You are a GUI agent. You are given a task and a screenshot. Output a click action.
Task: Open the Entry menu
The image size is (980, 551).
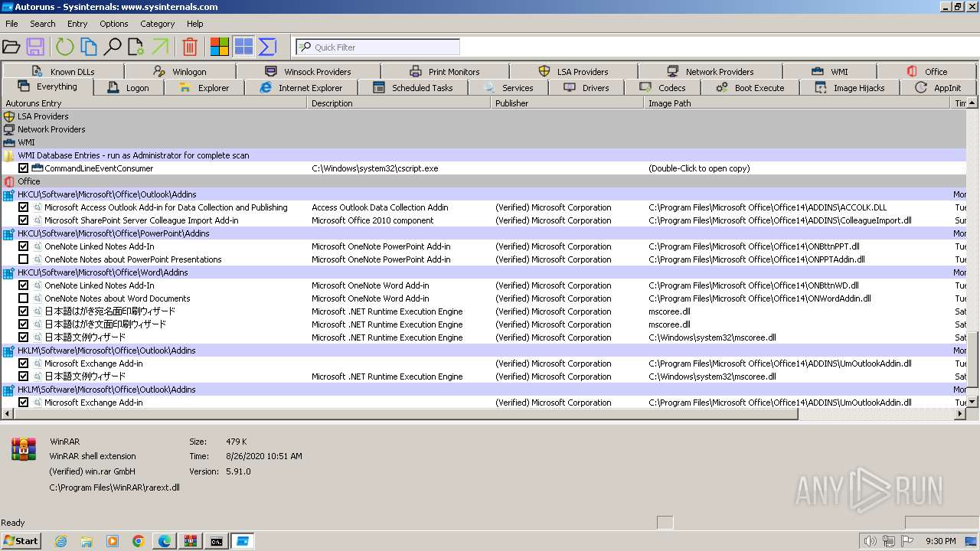pos(77,24)
